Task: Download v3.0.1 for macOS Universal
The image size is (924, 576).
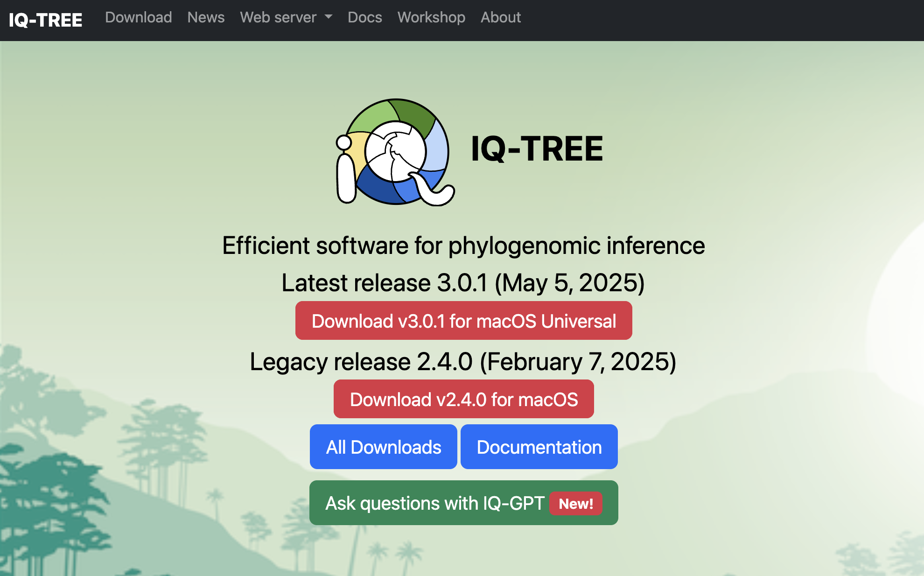Action: [x=463, y=321]
